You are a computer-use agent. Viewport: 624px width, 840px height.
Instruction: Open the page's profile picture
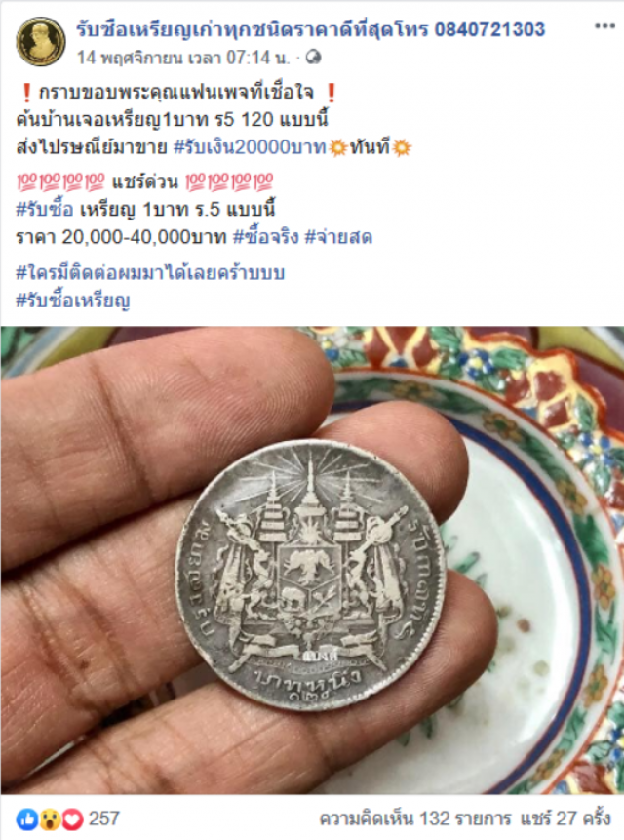(x=41, y=41)
